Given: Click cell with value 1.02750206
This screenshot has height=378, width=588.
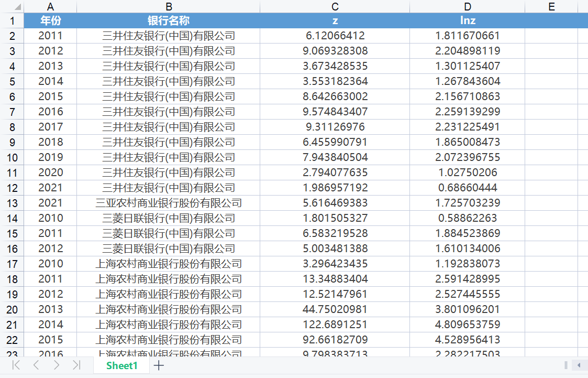Looking at the screenshot, I should (x=467, y=172).
